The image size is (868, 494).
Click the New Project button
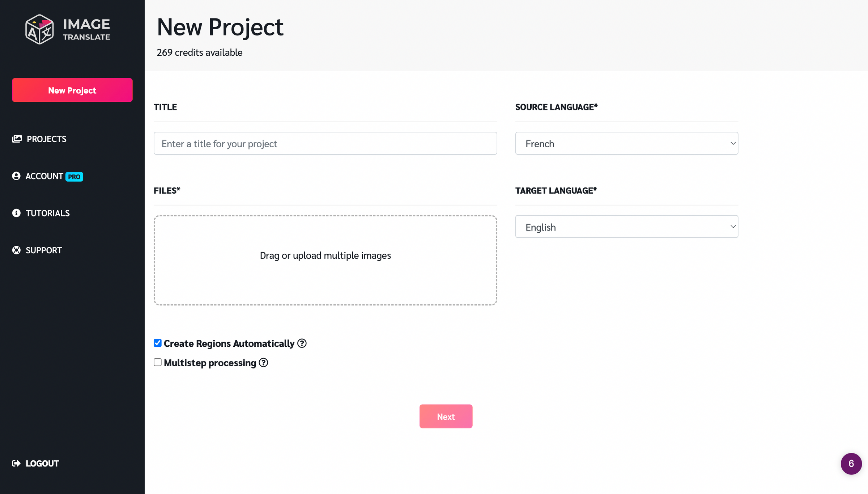pos(72,90)
